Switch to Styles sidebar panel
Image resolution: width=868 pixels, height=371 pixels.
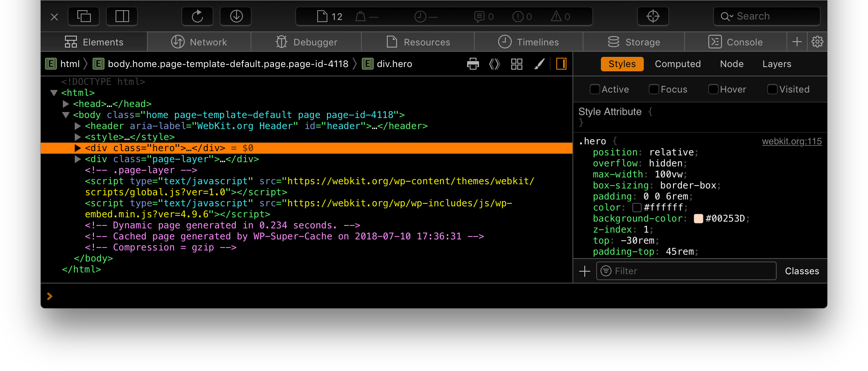(x=622, y=64)
